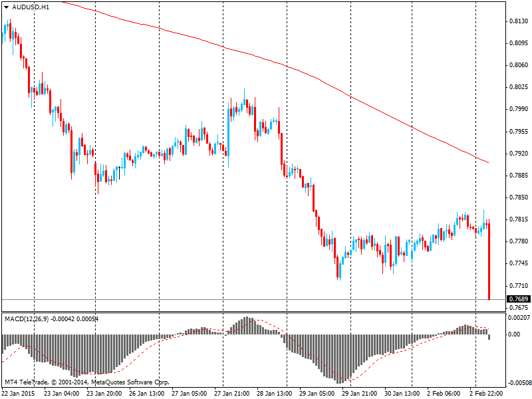Click the 0.7745 price axis label

click(x=518, y=264)
